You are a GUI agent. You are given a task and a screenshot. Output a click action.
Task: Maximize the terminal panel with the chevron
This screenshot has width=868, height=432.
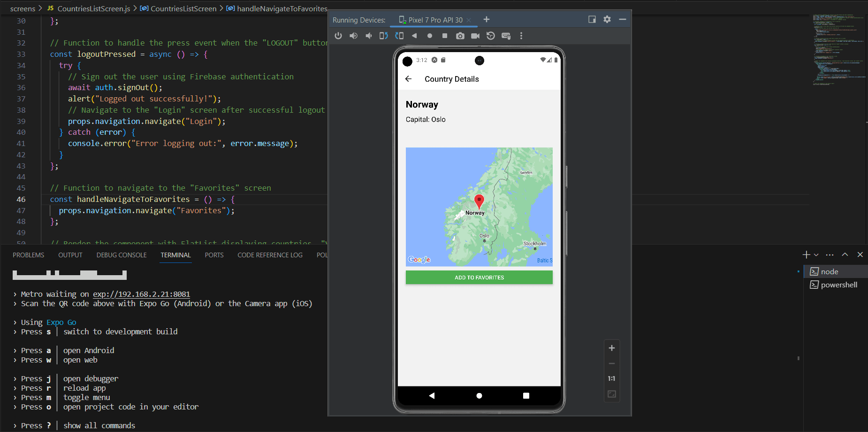[845, 255]
